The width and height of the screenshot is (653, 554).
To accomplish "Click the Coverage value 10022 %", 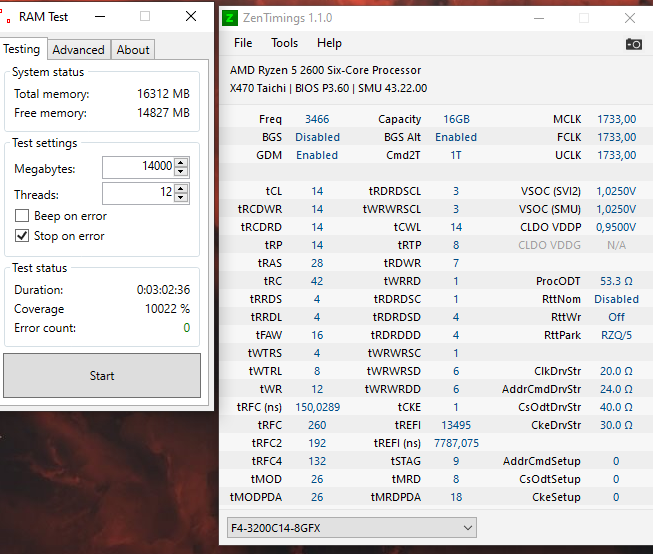I will [x=167, y=309].
